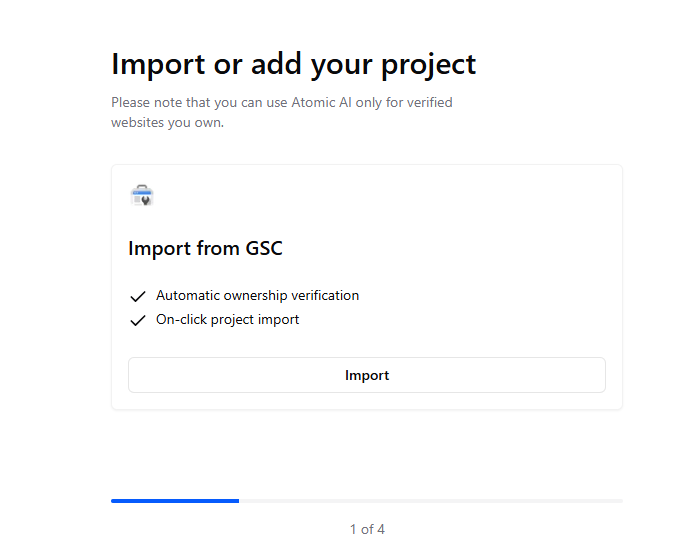This screenshot has height=544, width=684.
Task: Click checkmark beside Automatic ownership verification
Action: (138, 296)
